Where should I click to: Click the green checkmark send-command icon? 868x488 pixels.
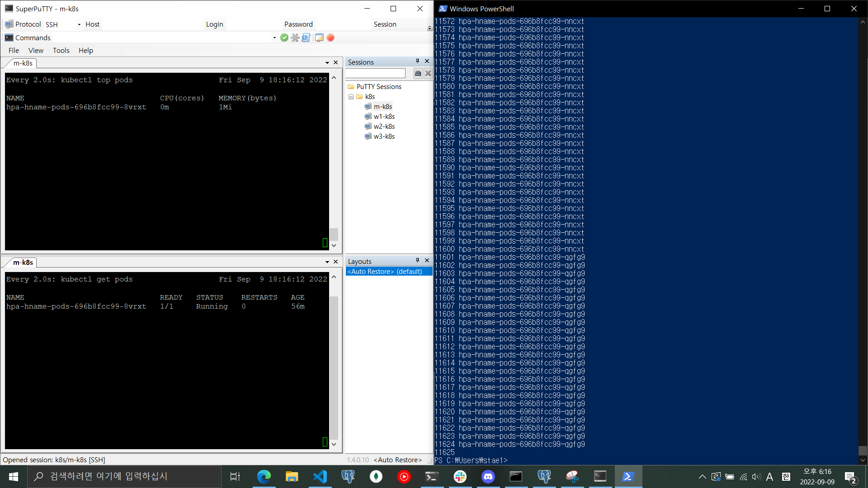284,38
